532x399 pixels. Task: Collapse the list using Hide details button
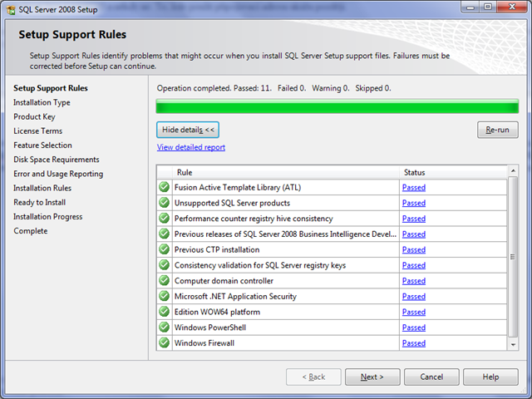[x=187, y=130]
